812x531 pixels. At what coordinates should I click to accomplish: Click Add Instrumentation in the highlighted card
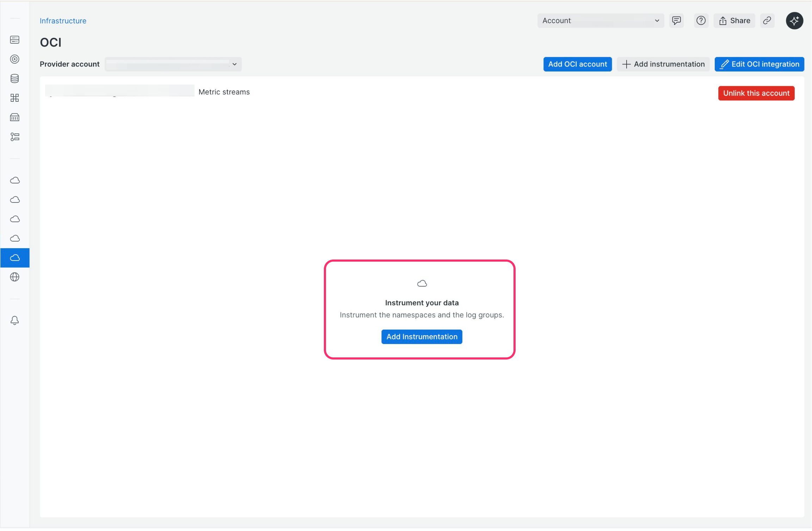[421, 337]
